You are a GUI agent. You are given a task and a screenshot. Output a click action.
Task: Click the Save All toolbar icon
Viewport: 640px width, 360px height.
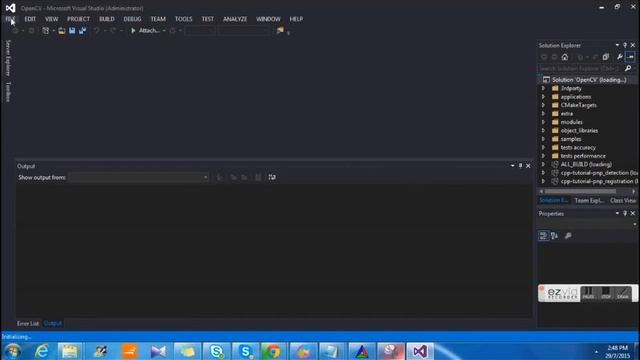[82, 31]
